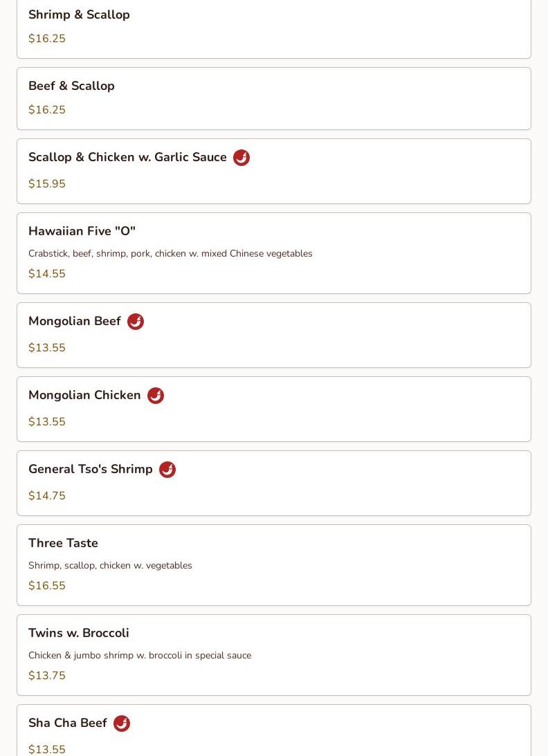Click the $16.55 Three Taste price
This screenshot has width=548, height=756.
click(x=47, y=586)
